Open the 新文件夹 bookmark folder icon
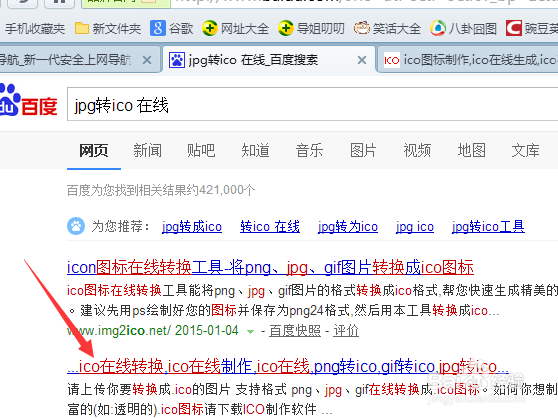 click(82, 28)
